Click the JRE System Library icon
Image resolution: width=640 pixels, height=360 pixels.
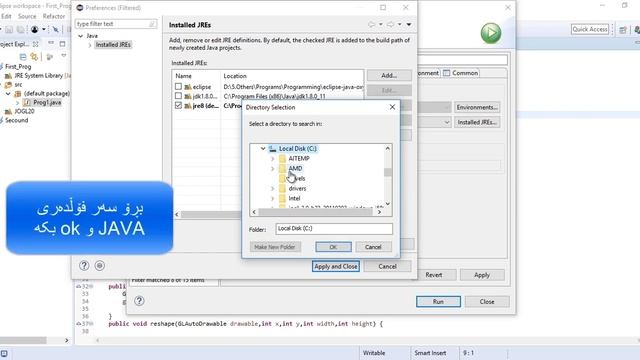pyautogui.click(x=8, y=76)
